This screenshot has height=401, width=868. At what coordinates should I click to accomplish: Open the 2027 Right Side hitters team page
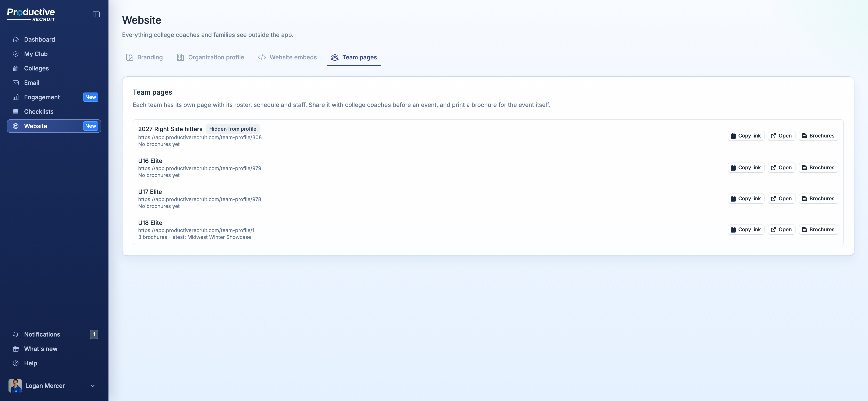point(782,136)
